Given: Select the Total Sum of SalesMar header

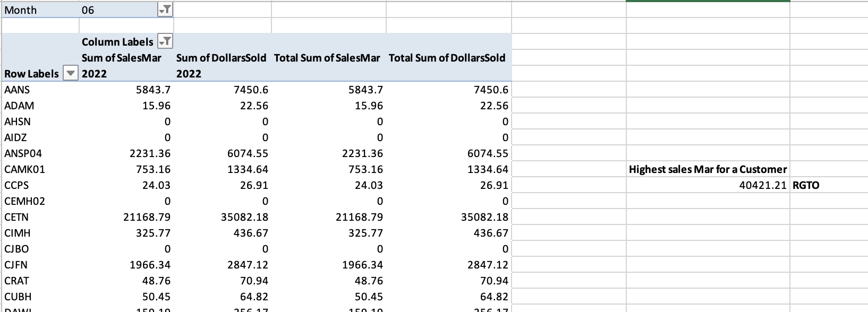Looking at the screenshot, I should (327, 58).
